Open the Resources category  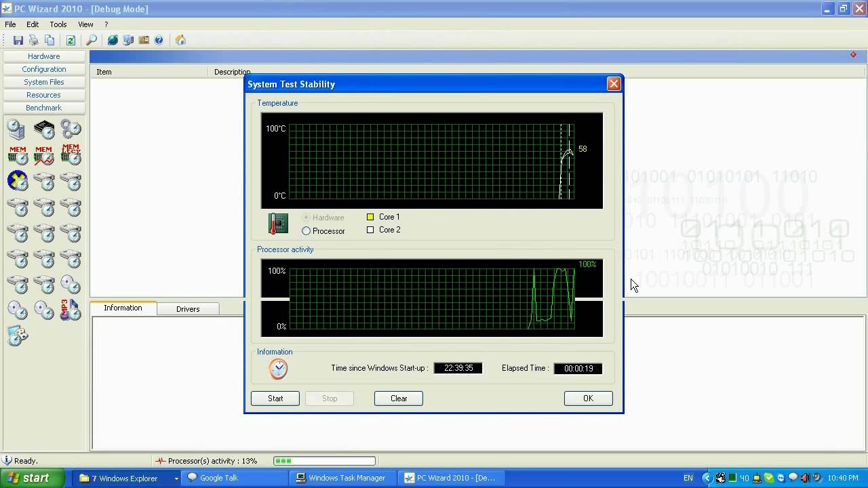click(x=44, y=95)
